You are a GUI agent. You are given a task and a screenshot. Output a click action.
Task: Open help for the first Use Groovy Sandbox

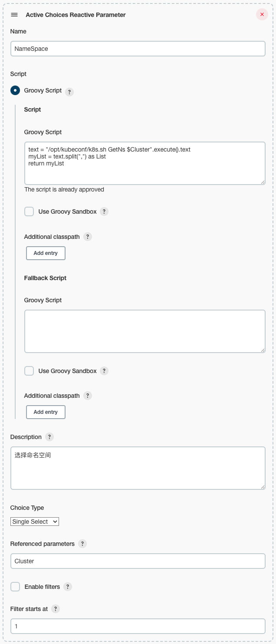[x=104, y=211]
